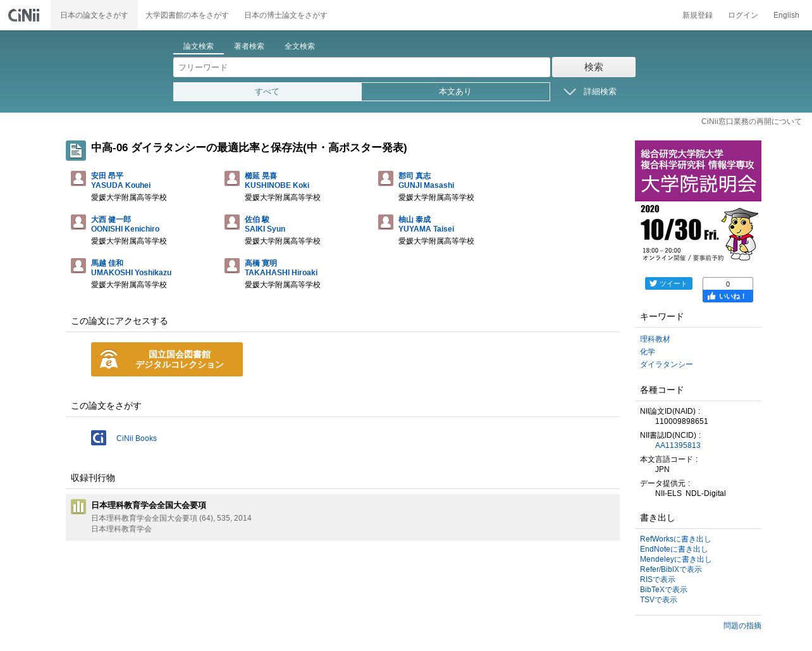This screenshot has height=651, width=812.
Task: Open 日本の論文をさがす menu
Action: pos(94,15)
